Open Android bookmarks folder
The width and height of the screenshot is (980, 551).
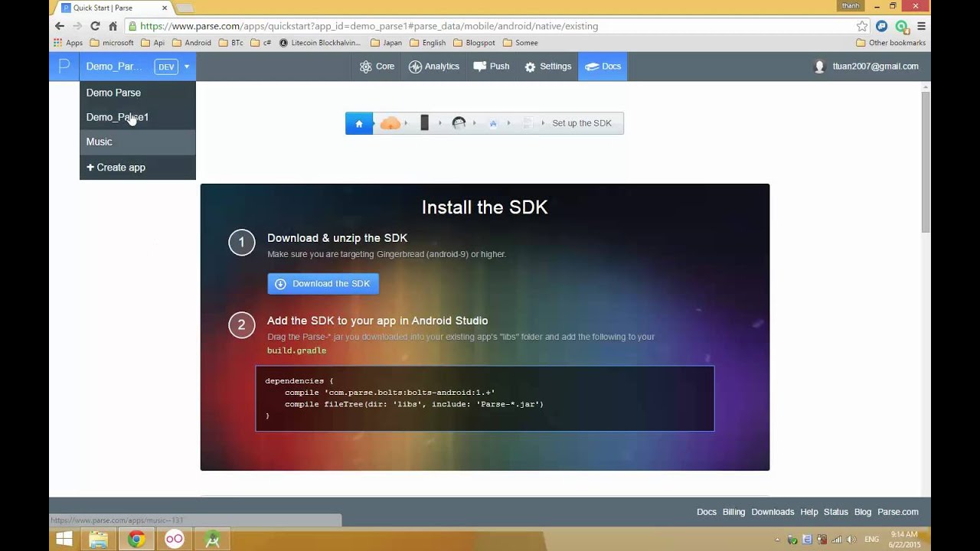coord(191,43)
